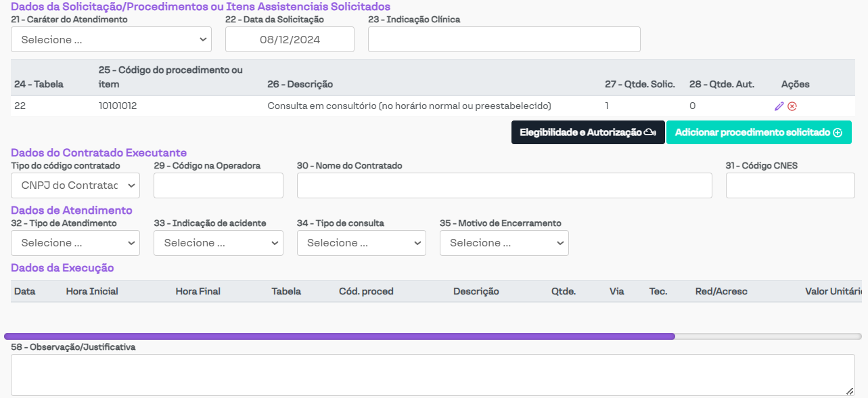Select the Indicação de acidente dropdown

coord(218,243)
